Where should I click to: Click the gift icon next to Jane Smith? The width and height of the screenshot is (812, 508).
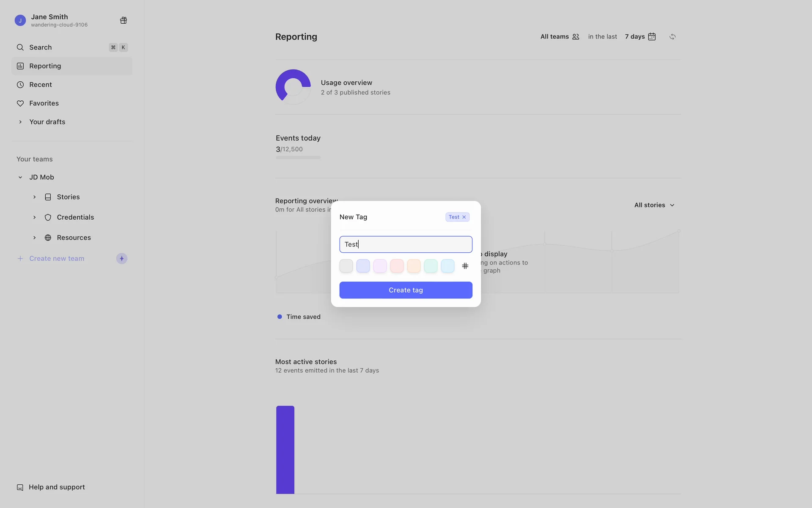coord(123,20)
